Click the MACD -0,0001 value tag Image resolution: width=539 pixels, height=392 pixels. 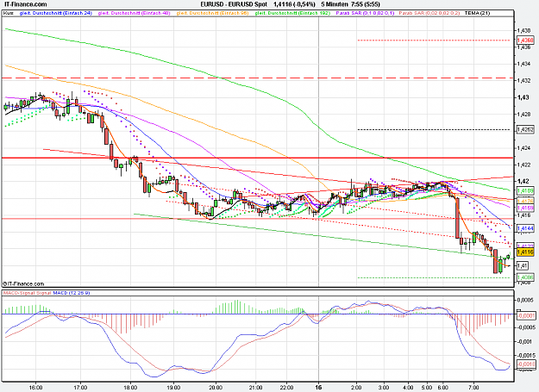pyautogui.click(x=526, y=315)
